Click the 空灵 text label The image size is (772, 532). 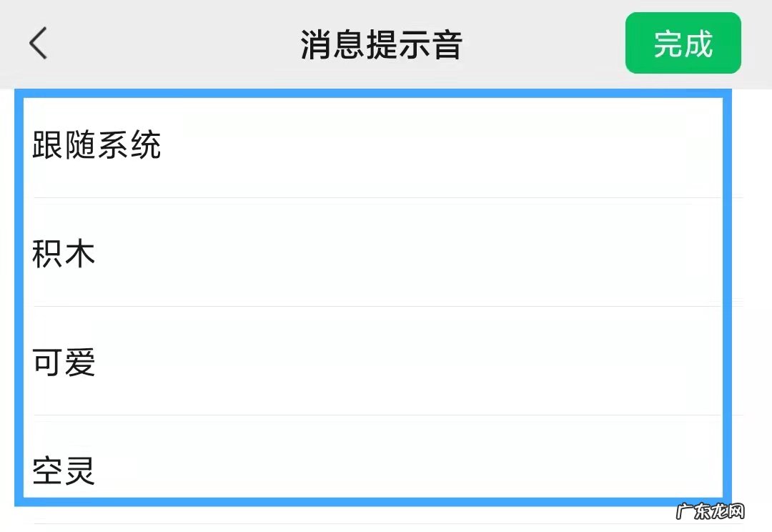[x=64, y=471]
